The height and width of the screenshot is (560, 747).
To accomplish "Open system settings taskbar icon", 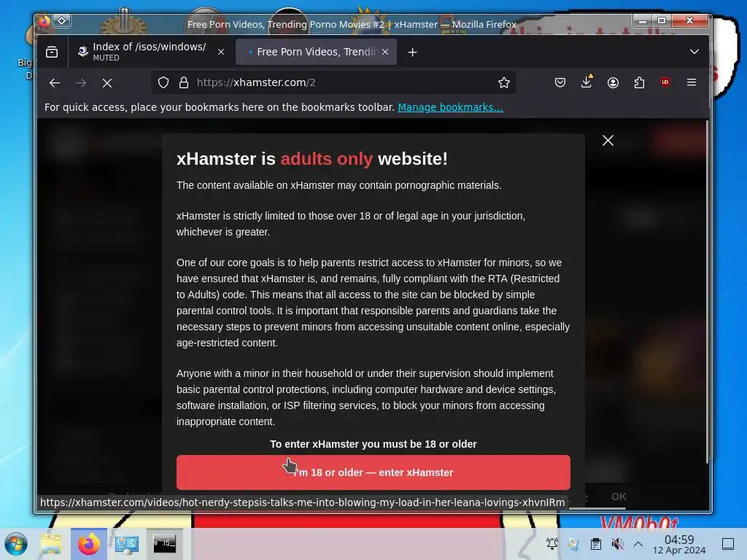I will coord(127,544).
